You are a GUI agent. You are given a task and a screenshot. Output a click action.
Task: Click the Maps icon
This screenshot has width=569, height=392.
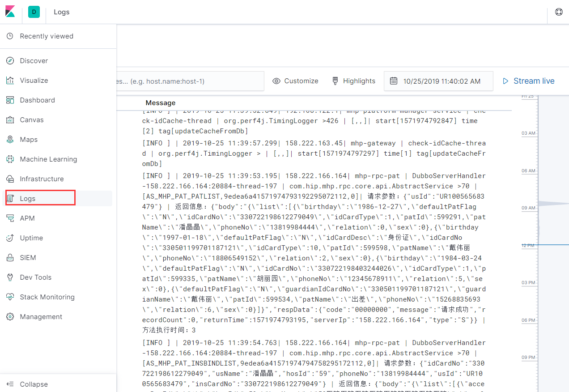10,140
